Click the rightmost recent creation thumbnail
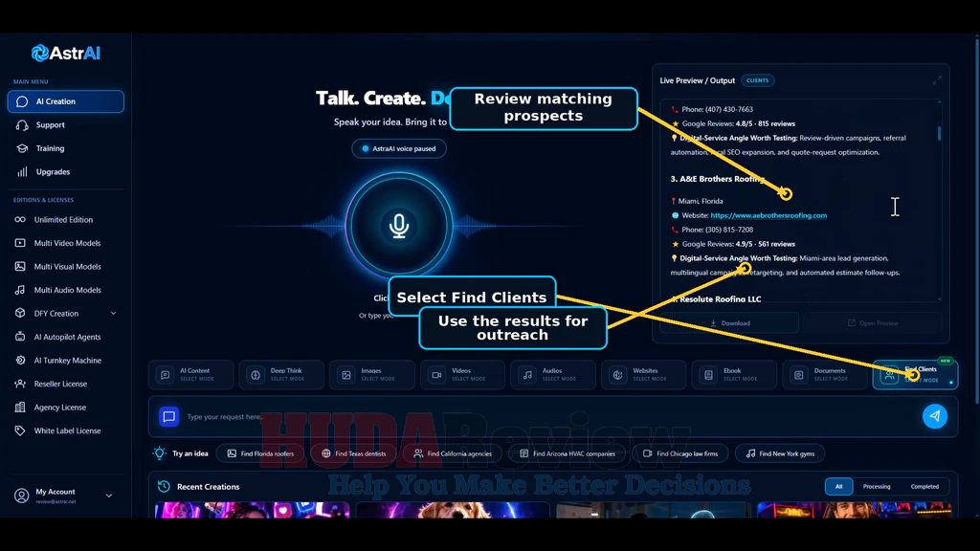 [855, 510]
